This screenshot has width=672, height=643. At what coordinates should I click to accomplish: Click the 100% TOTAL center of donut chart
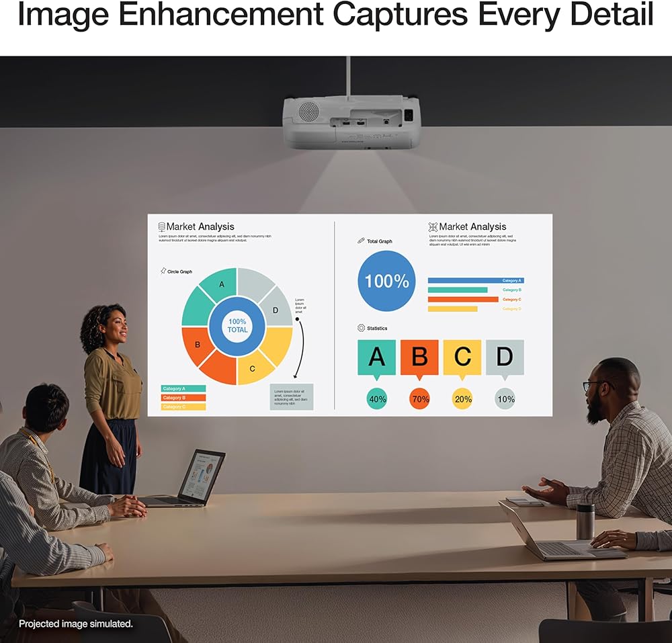(237, 326)
